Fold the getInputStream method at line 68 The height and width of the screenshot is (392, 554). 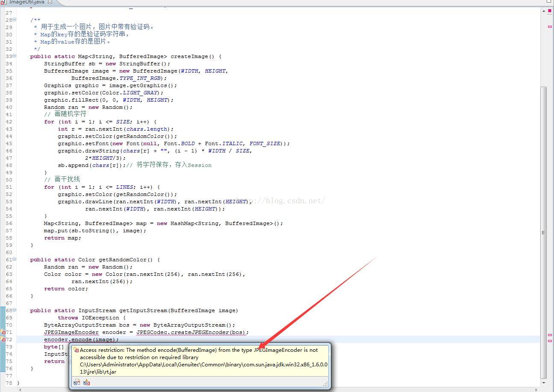[x=15, y=310]
